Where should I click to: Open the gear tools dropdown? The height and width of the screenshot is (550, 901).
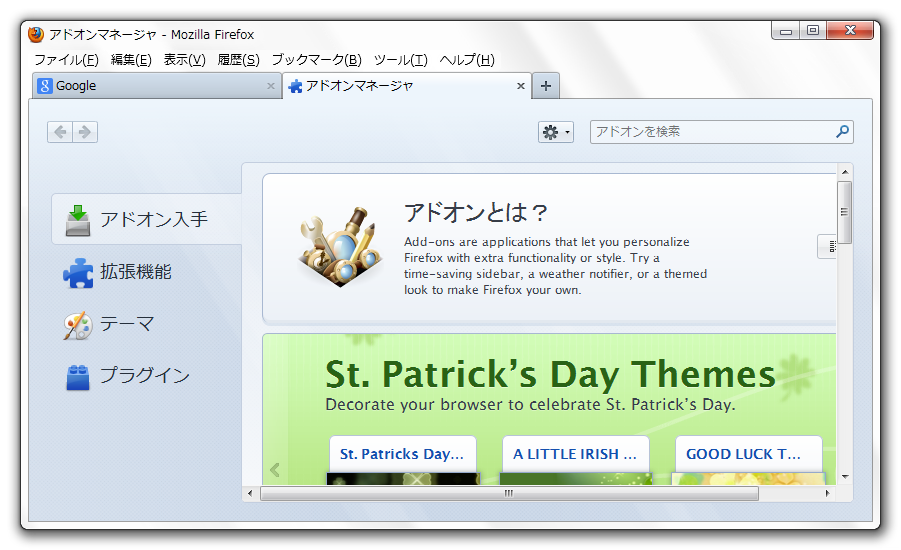pos(556,132)
